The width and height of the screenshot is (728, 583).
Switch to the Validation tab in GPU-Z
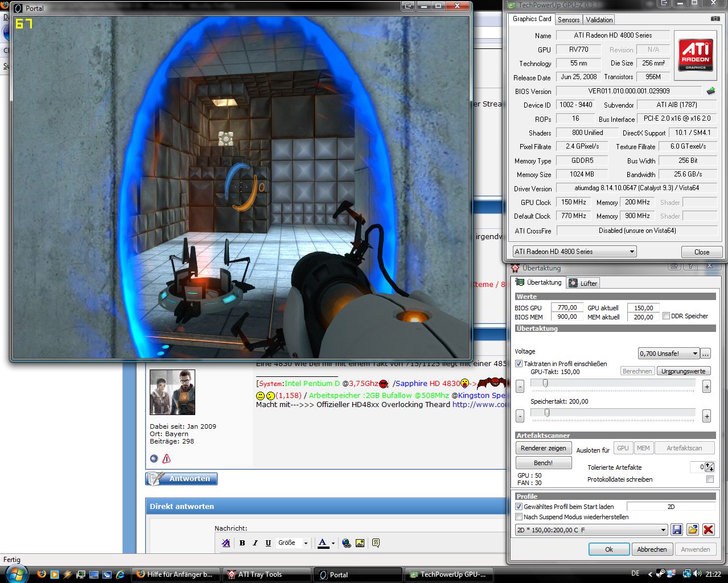click(599, 19)
